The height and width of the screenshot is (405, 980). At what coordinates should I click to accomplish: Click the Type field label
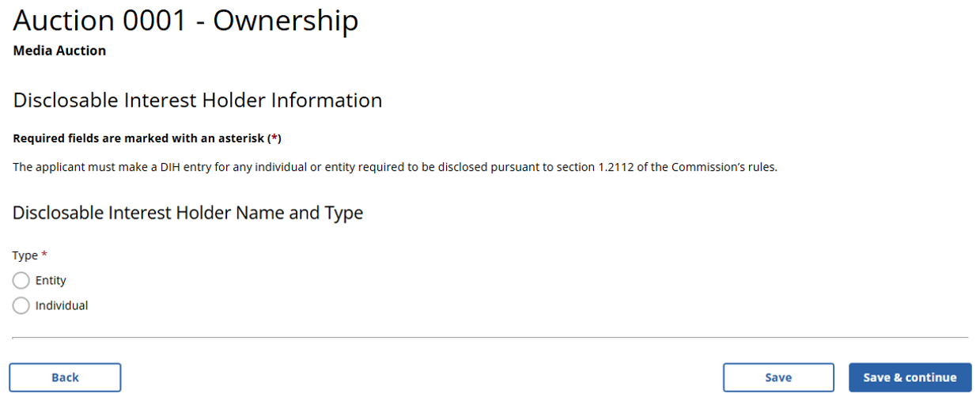25,255
